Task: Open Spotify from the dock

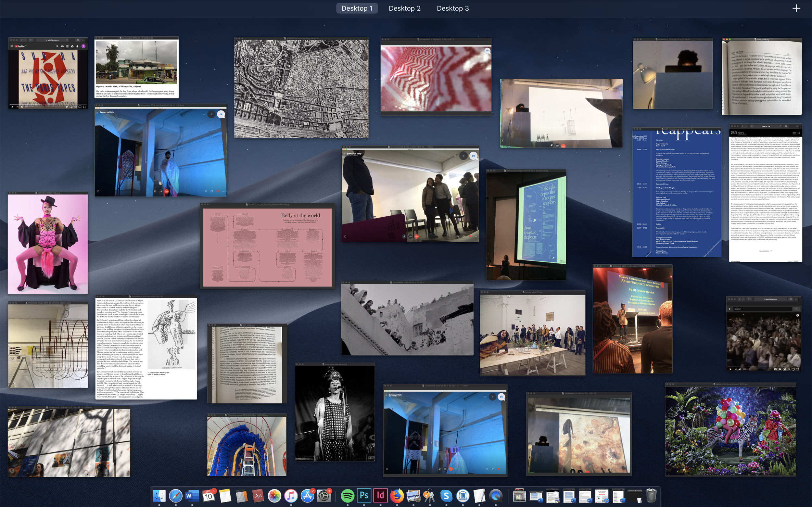Action: 347,496
